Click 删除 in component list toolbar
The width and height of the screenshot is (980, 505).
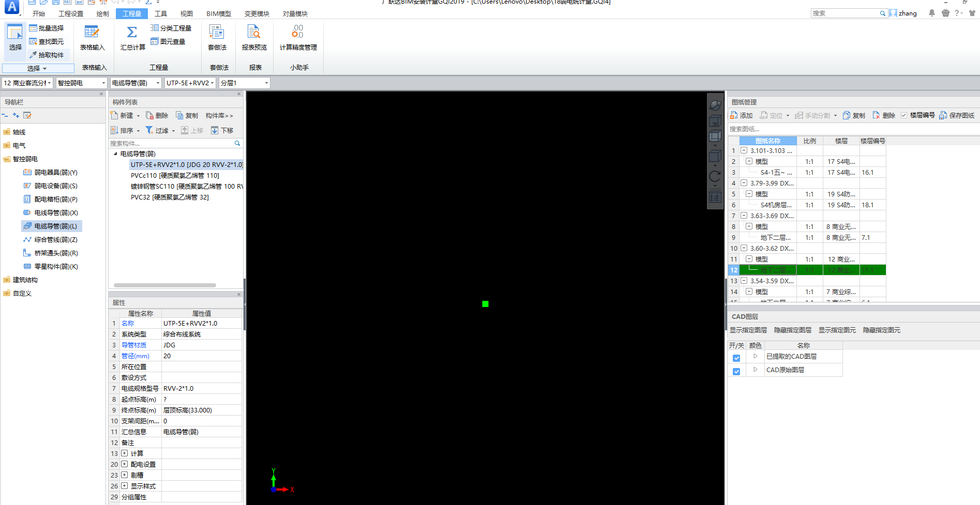coord(157,115)
